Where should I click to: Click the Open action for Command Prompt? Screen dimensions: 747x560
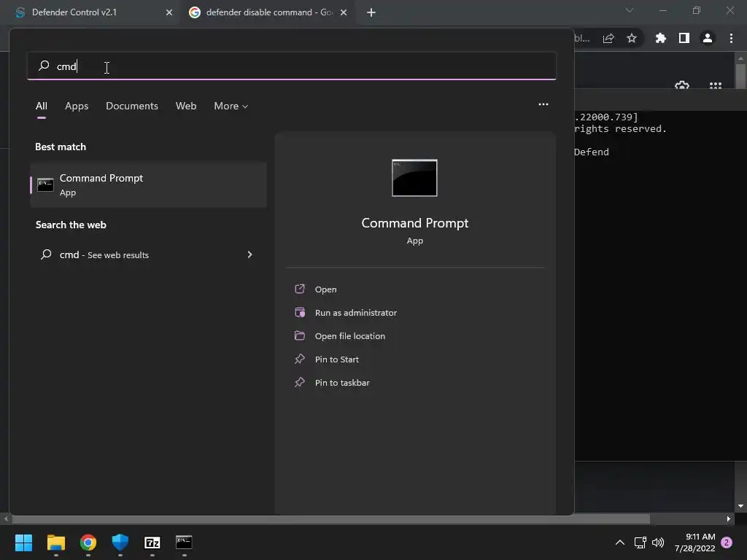325,289
